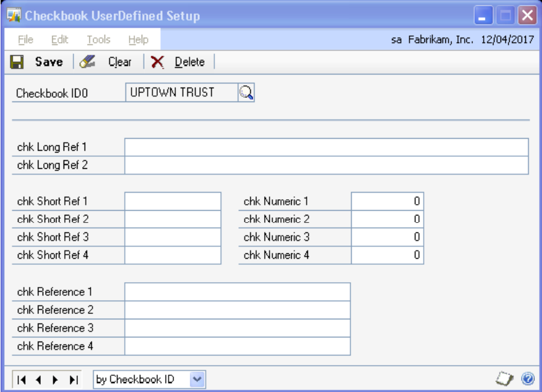Focus the chk Reference 2 field
Screen dimensions: 542x392
click(237, 310)
